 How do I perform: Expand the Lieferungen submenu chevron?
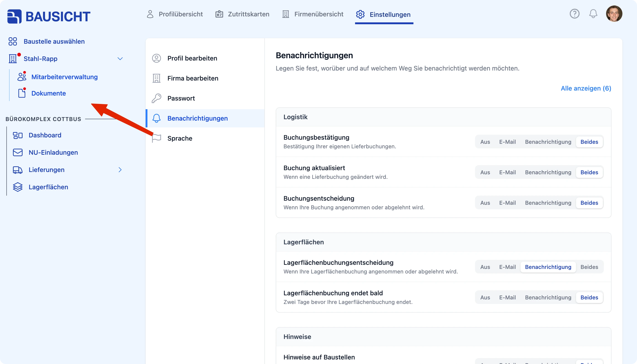pyautogui.click(x=120, y=170)
